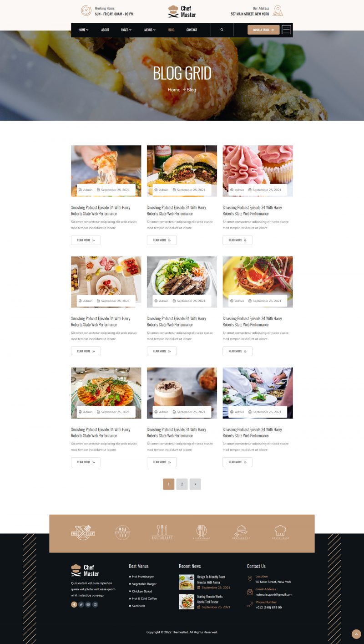364x644 pixels.
Task: Open the hamburger side menu icon
Action: [x=286, y=30]
